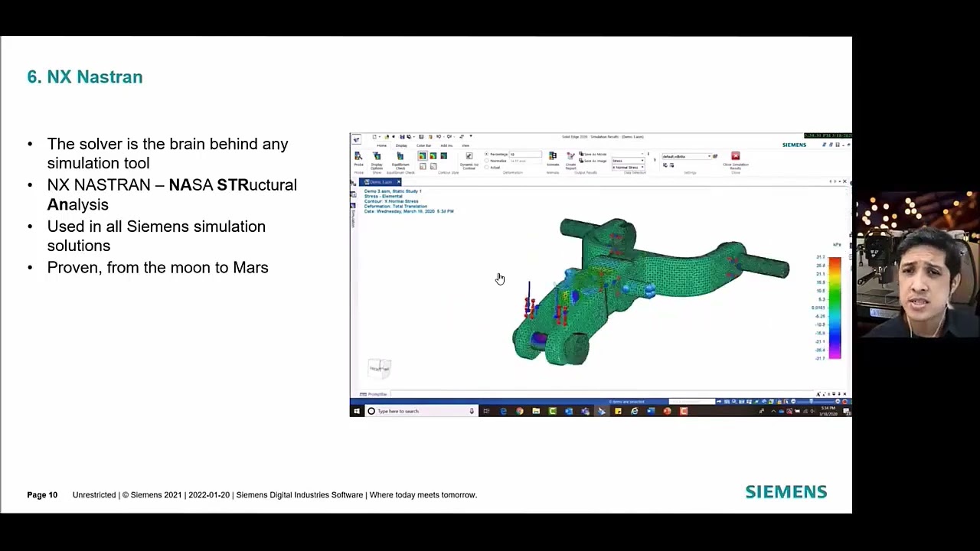980x551 pixels.
Task: Open File Explorer from the taskbar
Action: coord(536,411)
